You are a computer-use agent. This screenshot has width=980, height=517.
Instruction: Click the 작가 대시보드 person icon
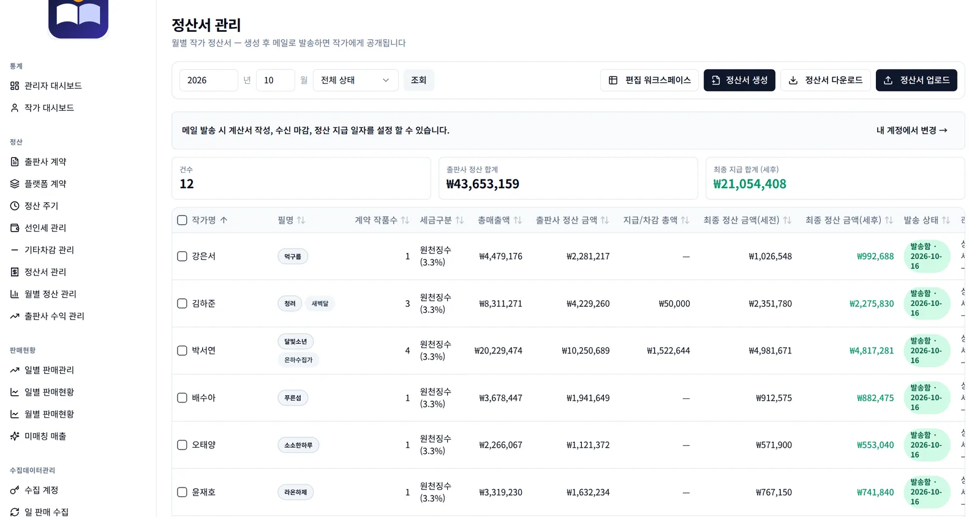pos(15,108)
